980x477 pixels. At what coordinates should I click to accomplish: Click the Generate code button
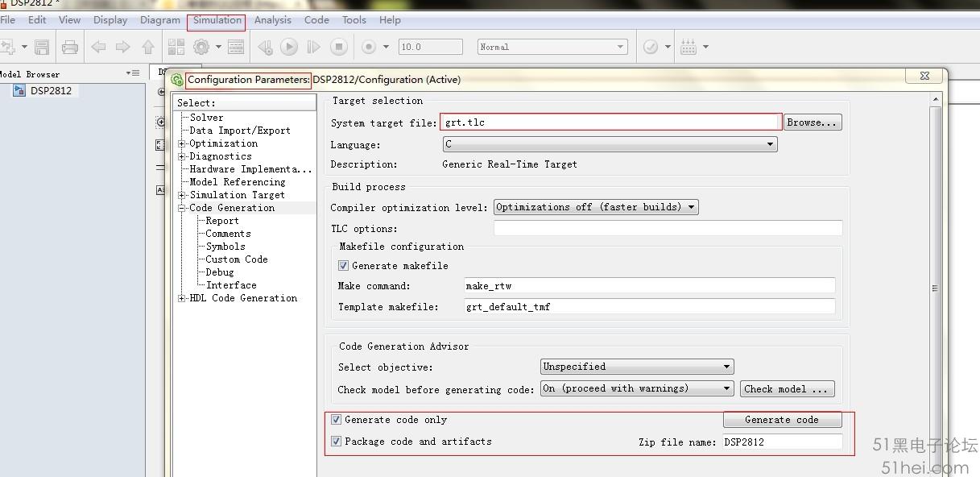(782, 420)
